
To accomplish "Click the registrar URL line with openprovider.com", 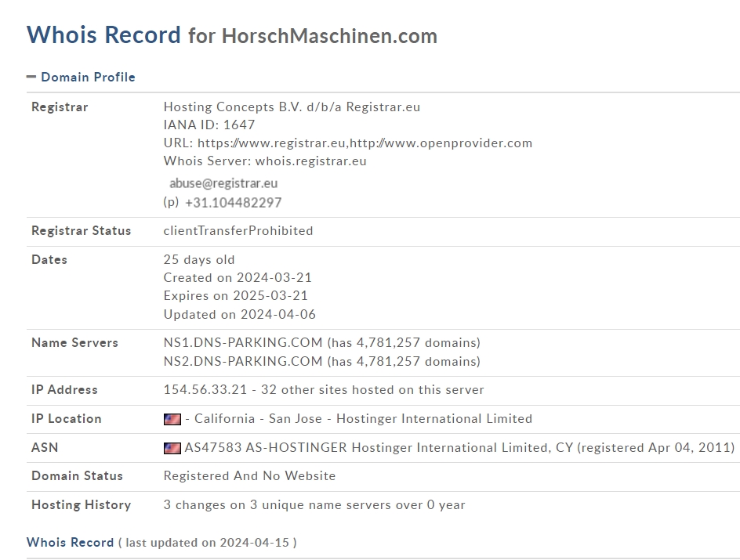I will [348, 143].
